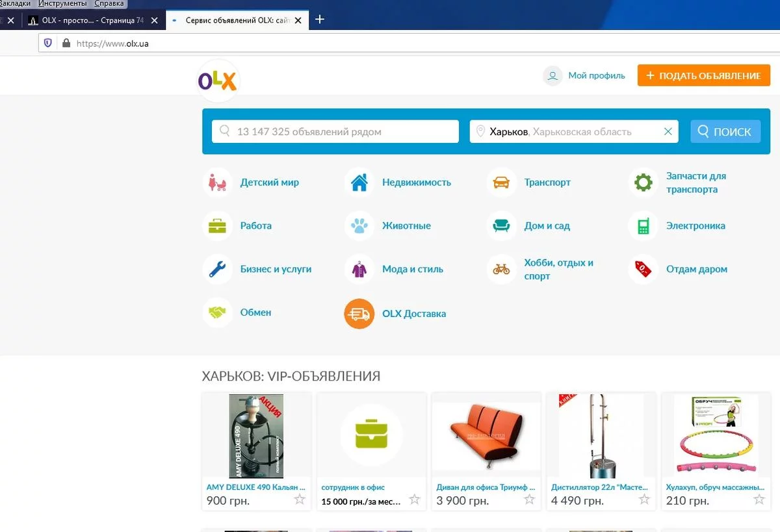Favorite the AMY DELUXE 490 Кальян listing star
Image resolution: width=780 pixels, height=532 pixels.
300,500
